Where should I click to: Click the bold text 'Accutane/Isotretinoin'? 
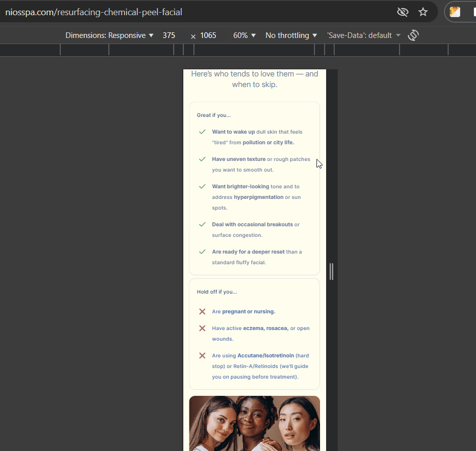coord(266,355)
